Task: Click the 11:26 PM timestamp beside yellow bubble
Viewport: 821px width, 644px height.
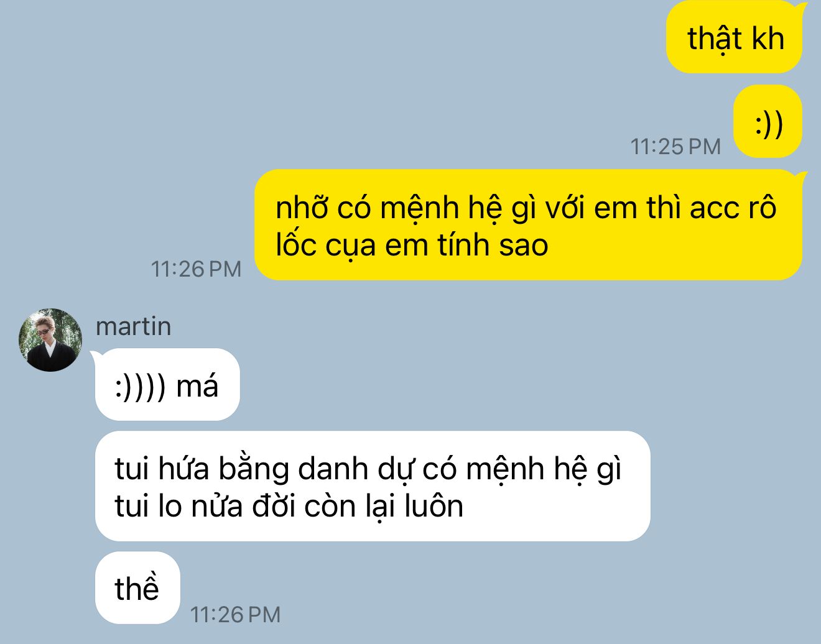Action: pyautogui.click(x=196, y=269)
